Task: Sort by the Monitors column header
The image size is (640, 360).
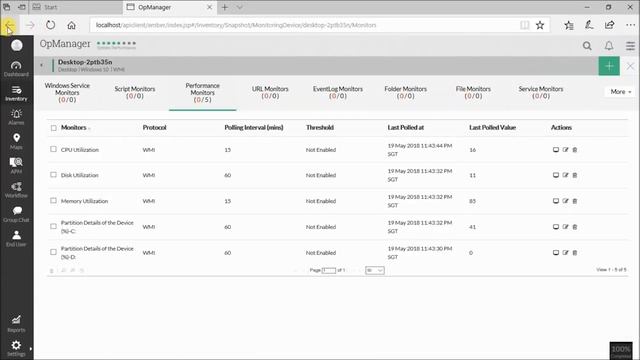Action: 73,127
